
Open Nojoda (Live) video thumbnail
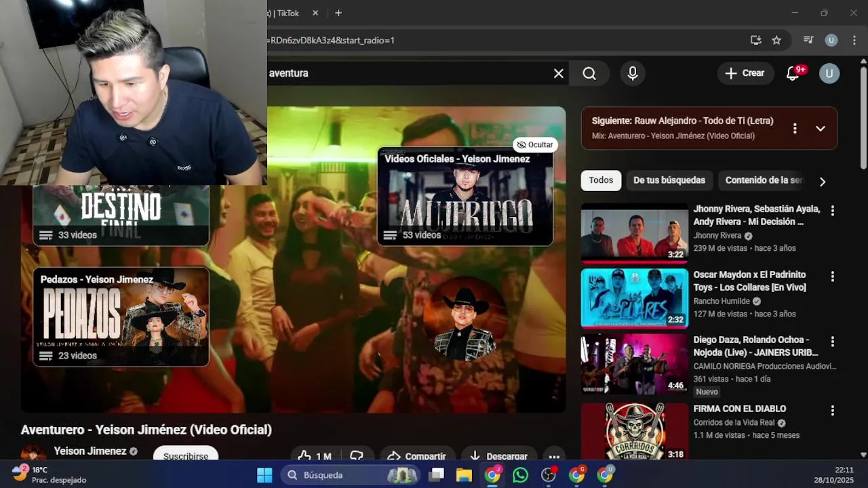pos(635,364)
